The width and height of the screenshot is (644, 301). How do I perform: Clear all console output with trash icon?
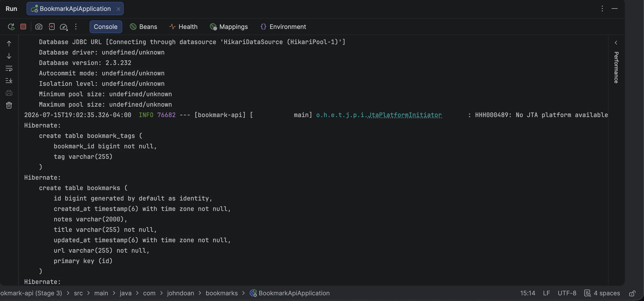9,105
